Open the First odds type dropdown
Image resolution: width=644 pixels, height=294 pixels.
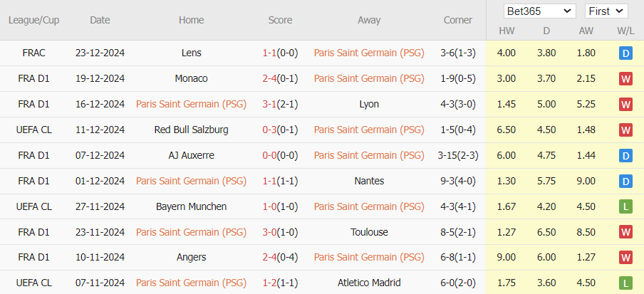[606, 11]
